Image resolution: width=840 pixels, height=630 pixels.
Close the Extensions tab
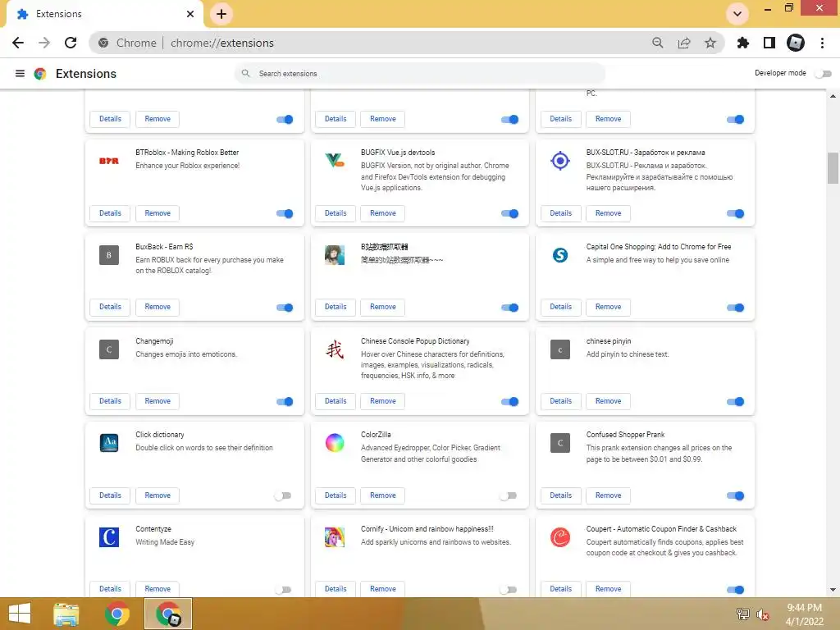pos(190,14)
